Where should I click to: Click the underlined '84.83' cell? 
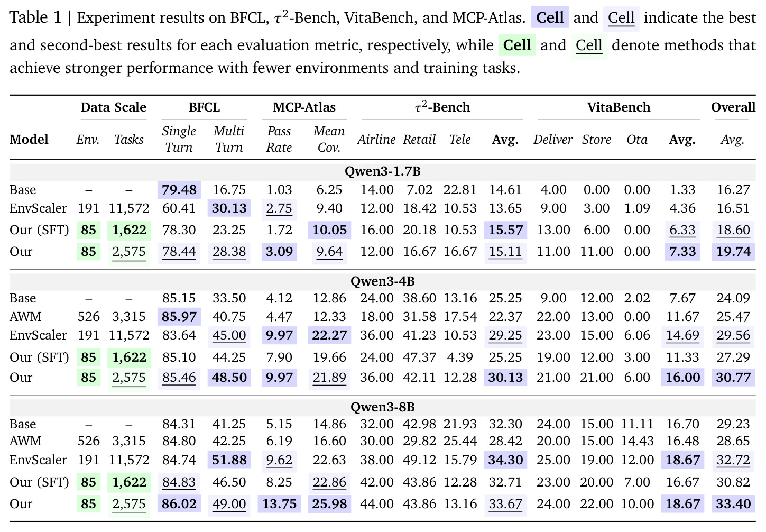[179, 482]
